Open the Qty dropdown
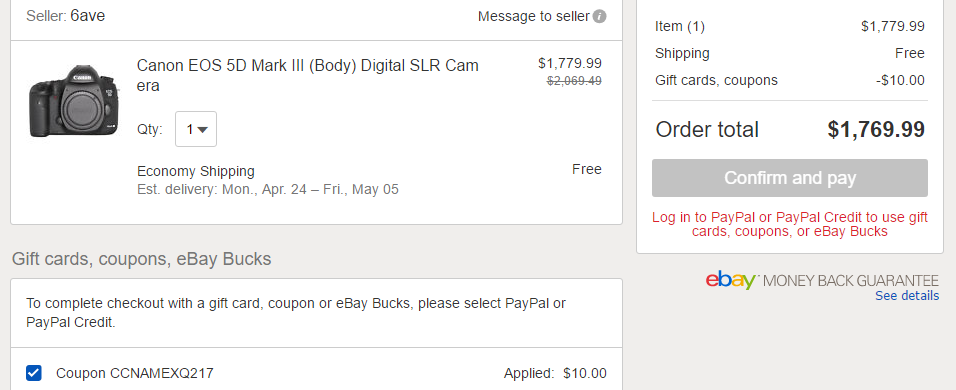This screenshot has width=956, height=390. tap(196, 129)
